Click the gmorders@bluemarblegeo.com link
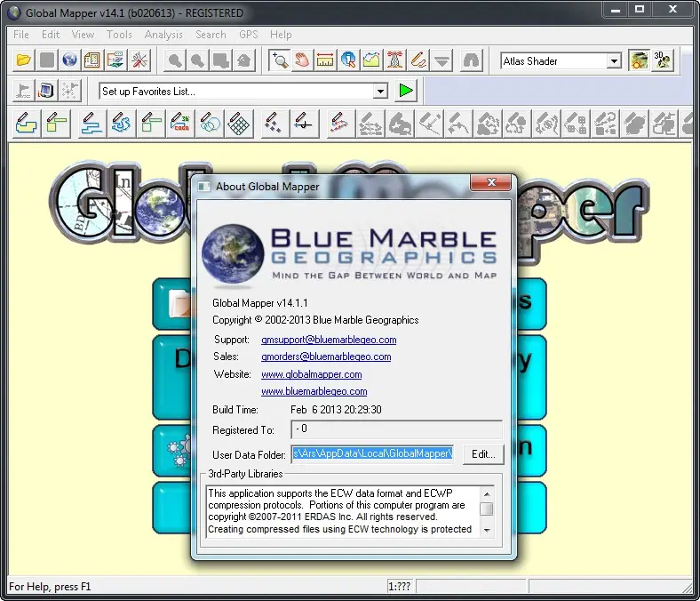Viewport: 700px width, 601px height. (326, 357)
